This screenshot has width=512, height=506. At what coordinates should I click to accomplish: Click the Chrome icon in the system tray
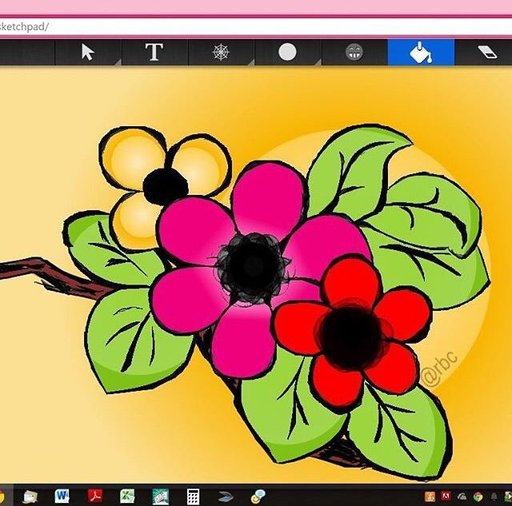click(478, 497)
